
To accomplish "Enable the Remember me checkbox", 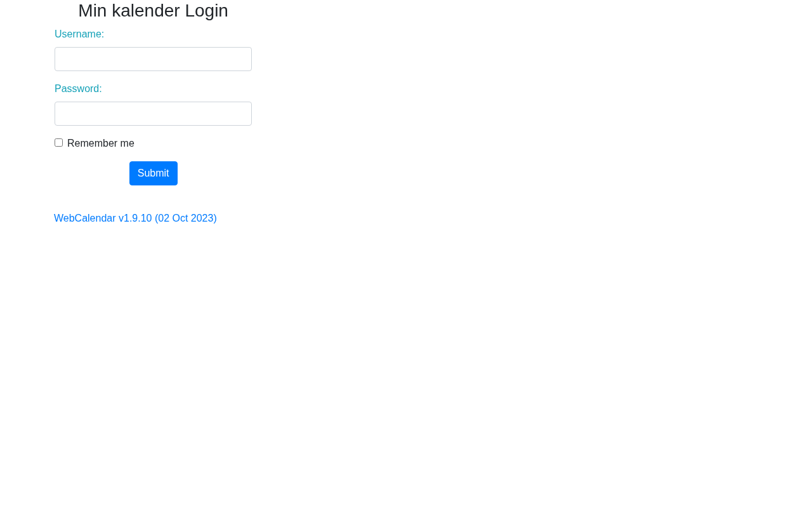I will (58, 143).
